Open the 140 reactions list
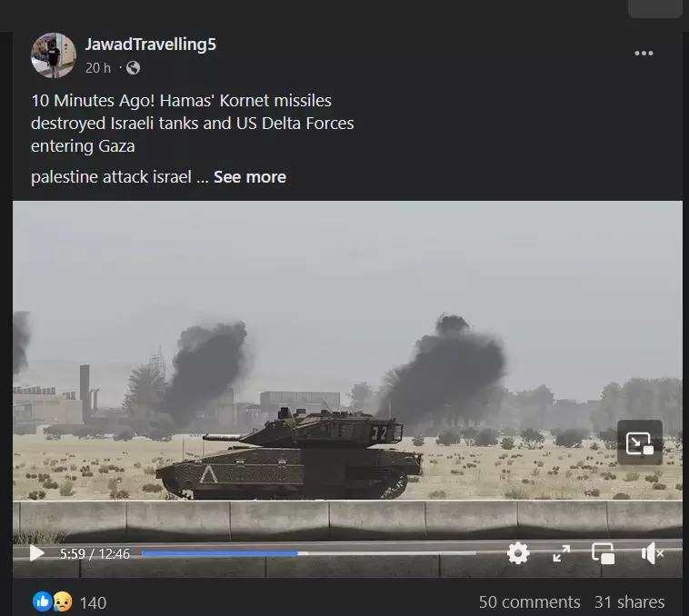This screenshot has width=689, height=616. coord(93,602)
